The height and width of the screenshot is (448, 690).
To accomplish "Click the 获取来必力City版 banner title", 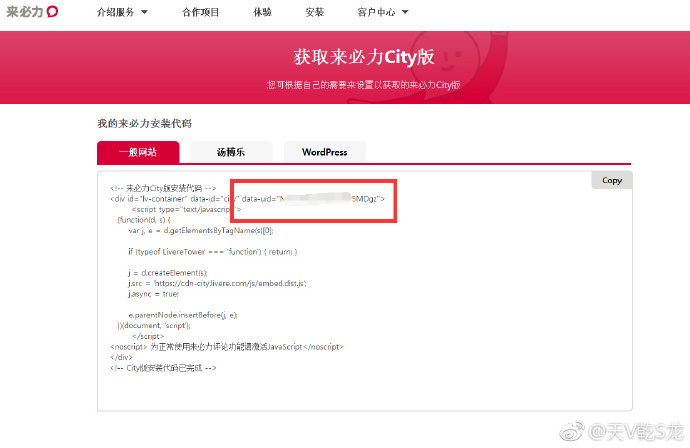I will 362,57.
